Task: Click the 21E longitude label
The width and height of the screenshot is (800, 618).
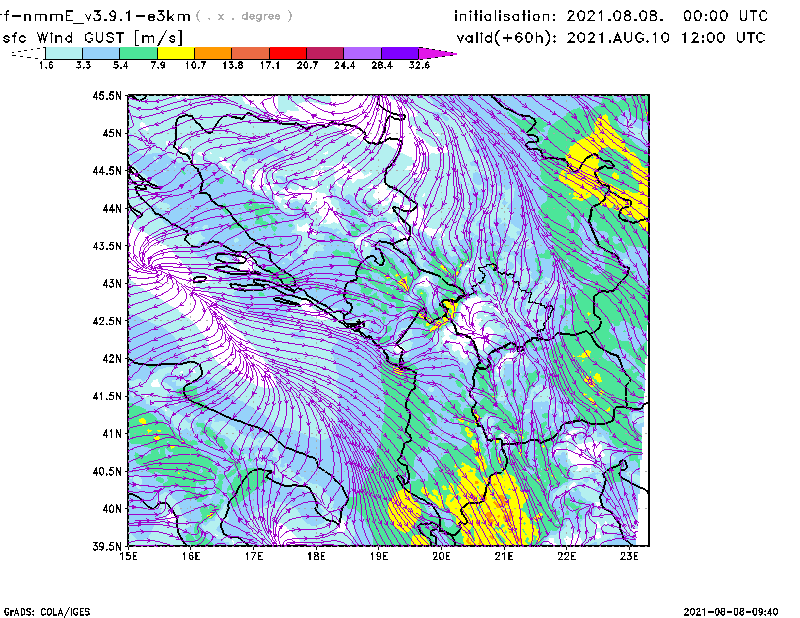Action: tap(504, 556)
